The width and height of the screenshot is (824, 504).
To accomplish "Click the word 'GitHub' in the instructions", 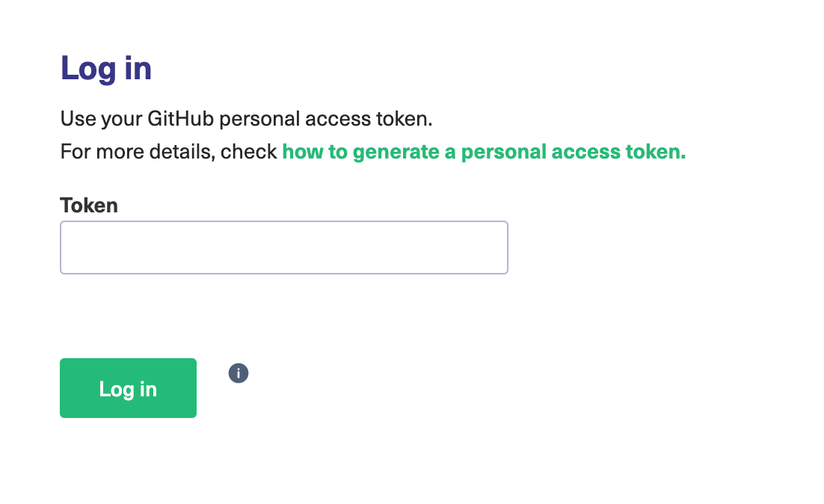I will 180,119.
